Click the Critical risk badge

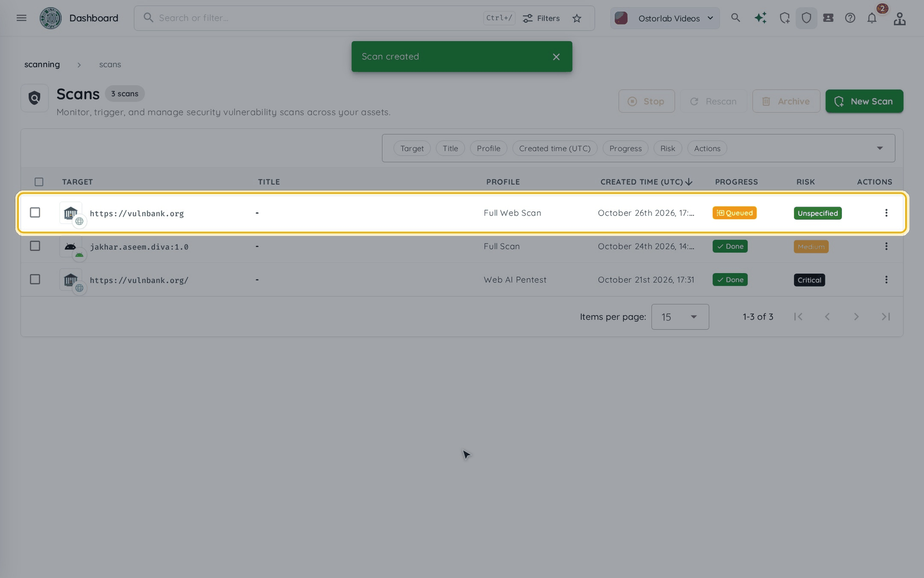click(x=809, y=280)
